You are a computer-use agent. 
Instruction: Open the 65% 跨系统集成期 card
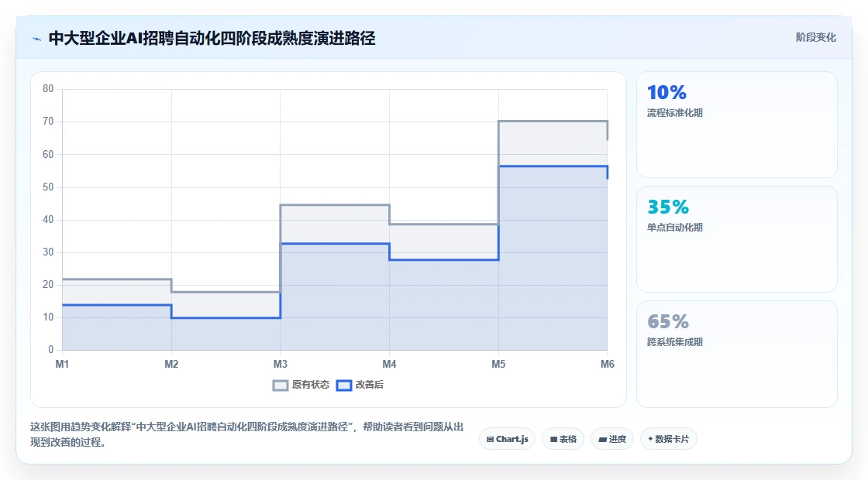pyautogui.click(x=737, y=354)
